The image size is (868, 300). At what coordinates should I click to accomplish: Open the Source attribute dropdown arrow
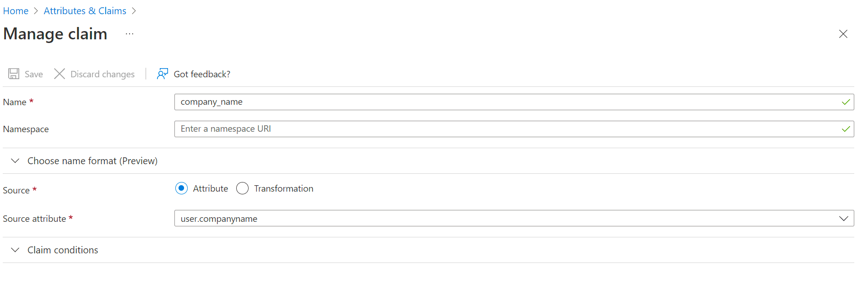click(843, 219)
